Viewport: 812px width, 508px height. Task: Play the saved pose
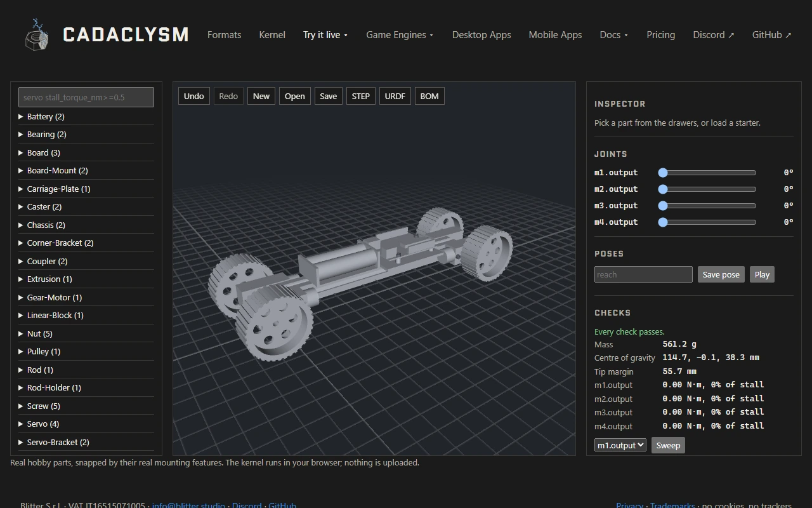tap(762, 275)
